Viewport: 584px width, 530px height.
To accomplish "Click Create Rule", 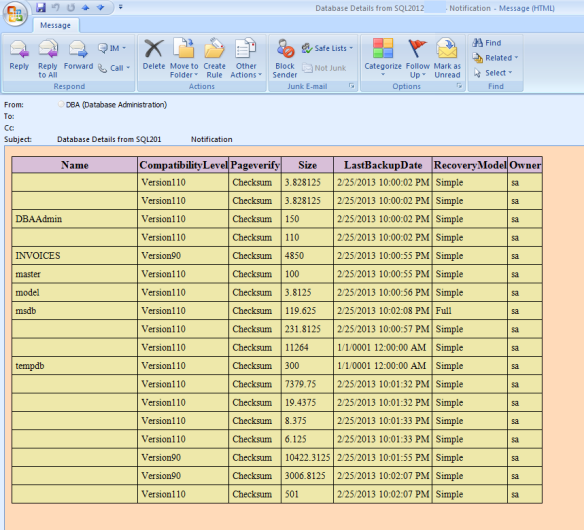I will (x=215, y=58).
